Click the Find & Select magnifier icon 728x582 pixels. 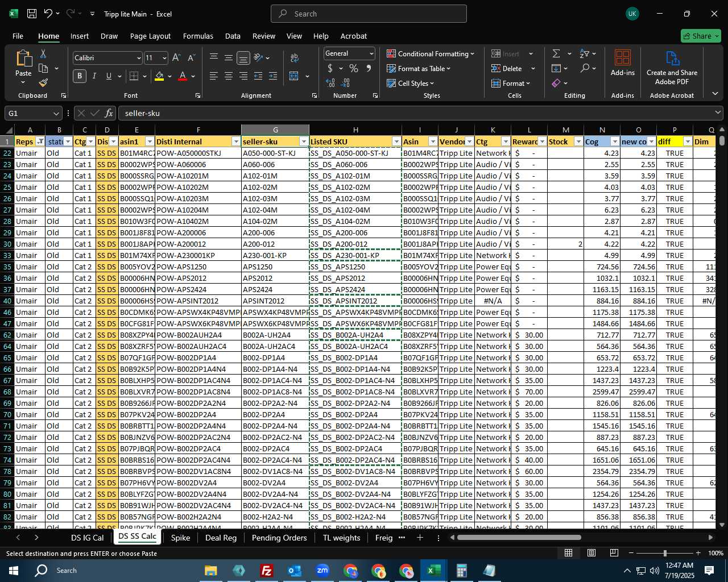click(585, 68)
